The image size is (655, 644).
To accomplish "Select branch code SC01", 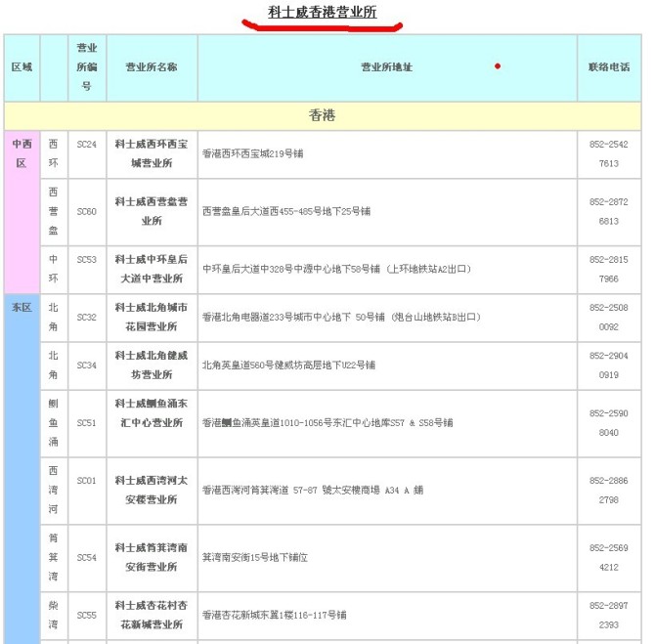I will 87,481.
